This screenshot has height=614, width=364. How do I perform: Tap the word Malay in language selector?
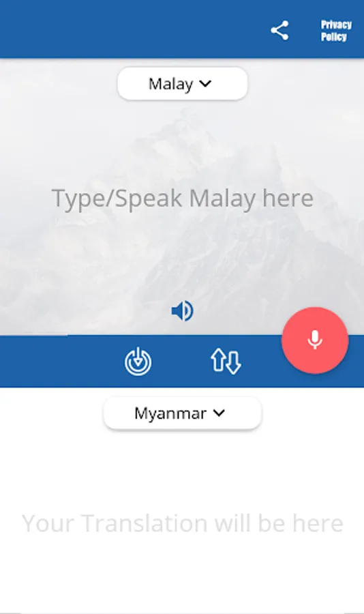coord(170,84)
